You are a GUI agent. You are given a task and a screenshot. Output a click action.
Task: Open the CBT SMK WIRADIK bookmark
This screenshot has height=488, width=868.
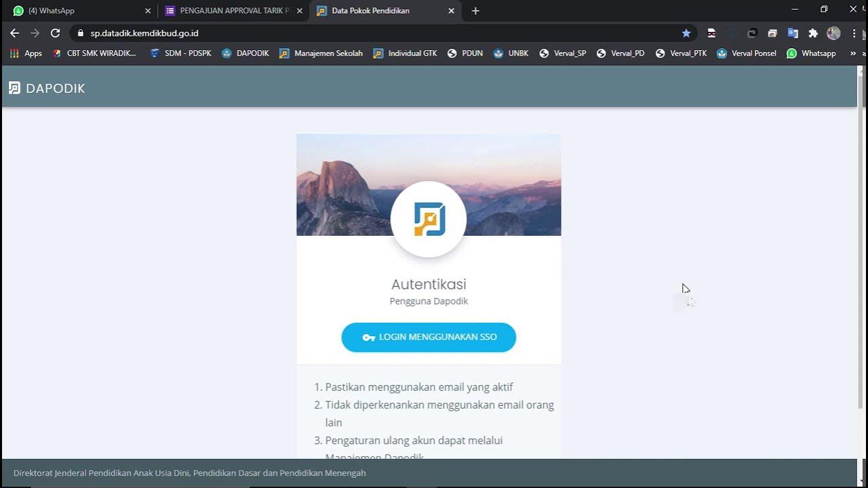click(94, 53)
